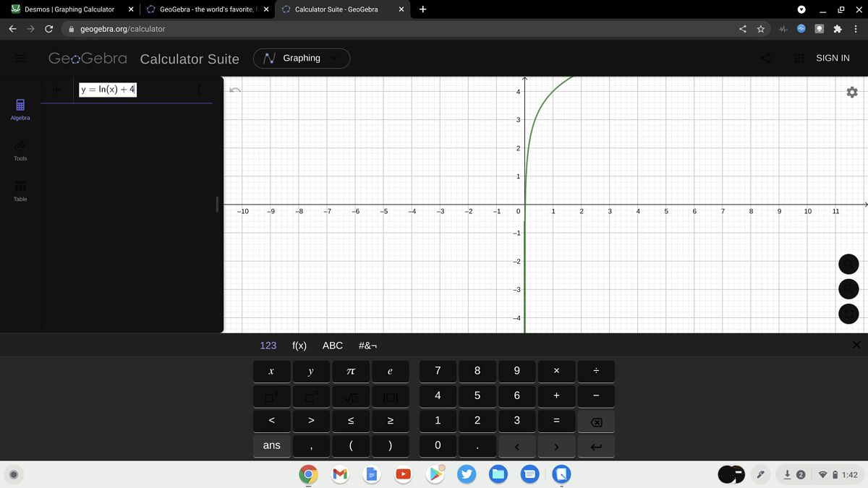Open the GeoGebra apps grid
Screen dimensions: 868x488
point(798,58)
